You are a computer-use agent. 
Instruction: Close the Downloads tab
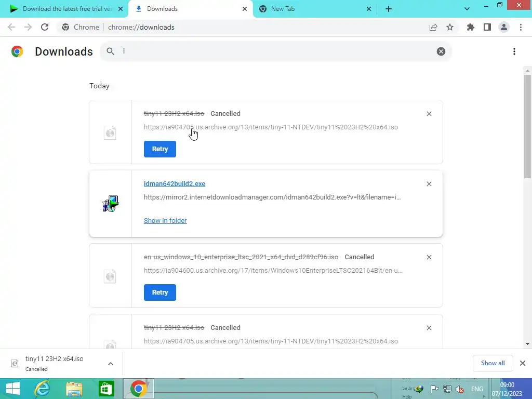coord(245,9)
